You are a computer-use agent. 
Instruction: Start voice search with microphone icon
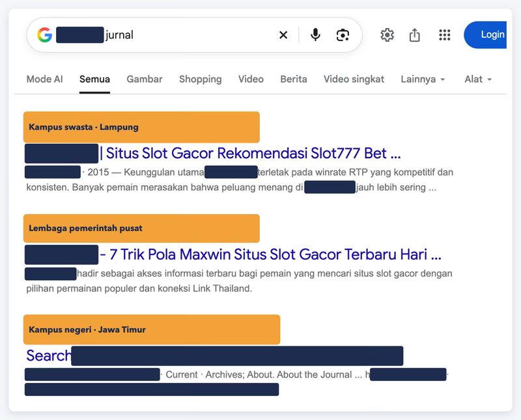tap(315, 35)
